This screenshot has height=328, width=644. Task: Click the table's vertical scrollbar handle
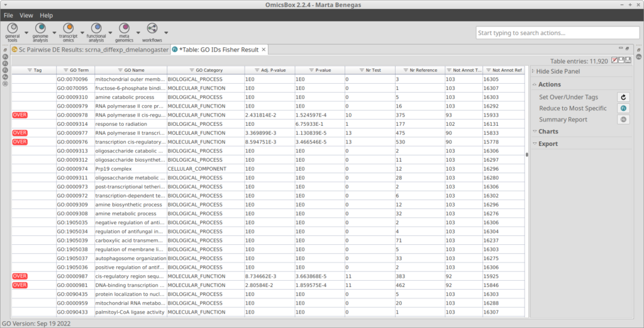click(x=527, y=155)
